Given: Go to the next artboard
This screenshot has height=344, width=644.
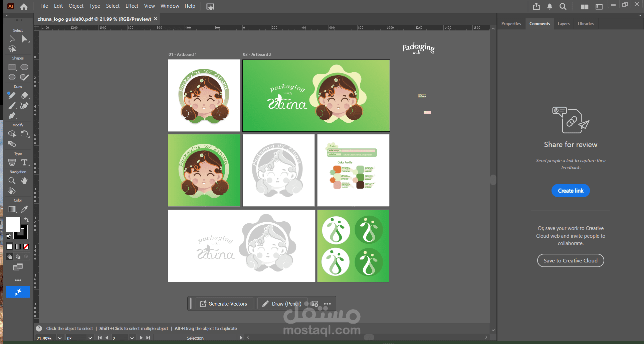Looking at the screenshot, I should 141,338.
